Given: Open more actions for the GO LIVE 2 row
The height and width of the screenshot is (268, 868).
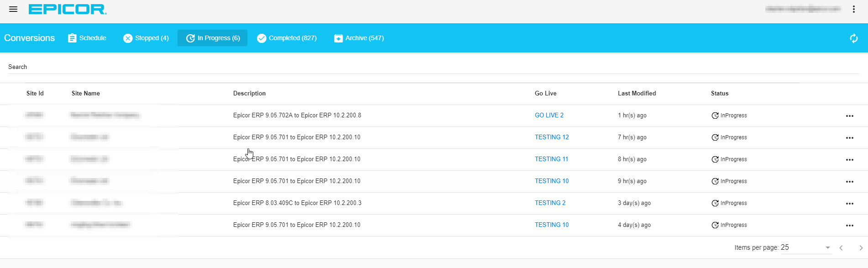Looking at the screenshot, I should (x=849, y=116).
